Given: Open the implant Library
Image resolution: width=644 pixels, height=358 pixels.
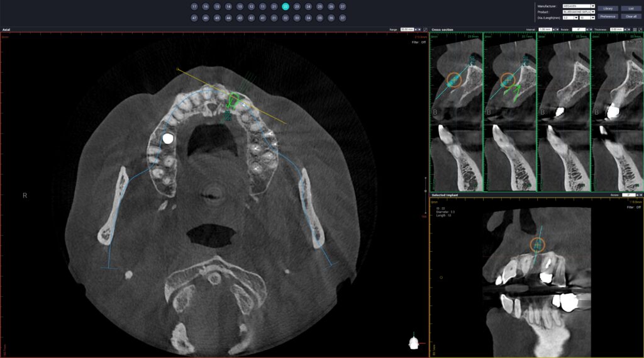Looking at the screenshot, I should [x=608, y=9].
